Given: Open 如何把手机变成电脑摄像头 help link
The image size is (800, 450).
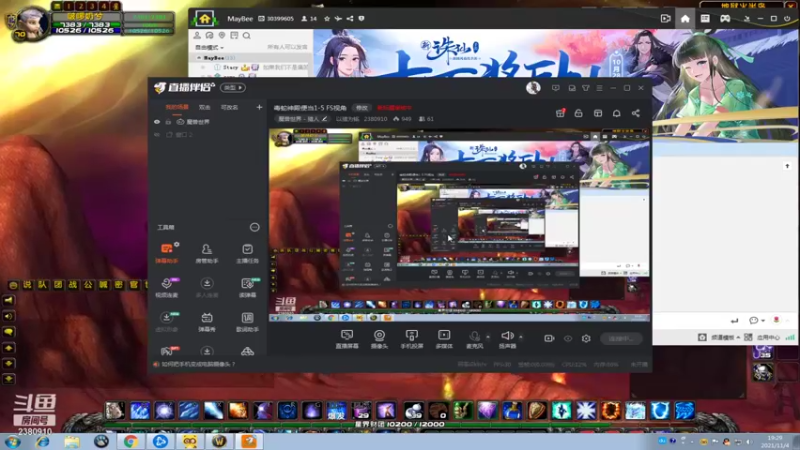Looking at the screenshot, I should (x=198, y=364).
